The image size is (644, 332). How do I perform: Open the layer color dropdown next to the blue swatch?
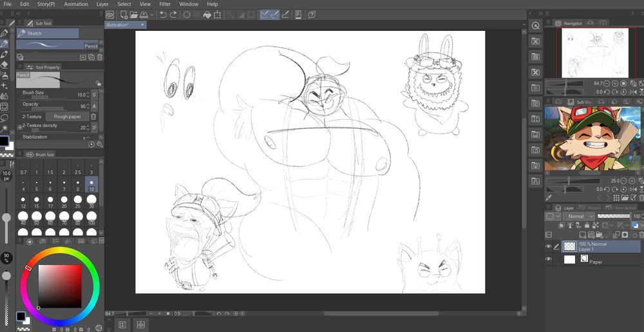641,226
